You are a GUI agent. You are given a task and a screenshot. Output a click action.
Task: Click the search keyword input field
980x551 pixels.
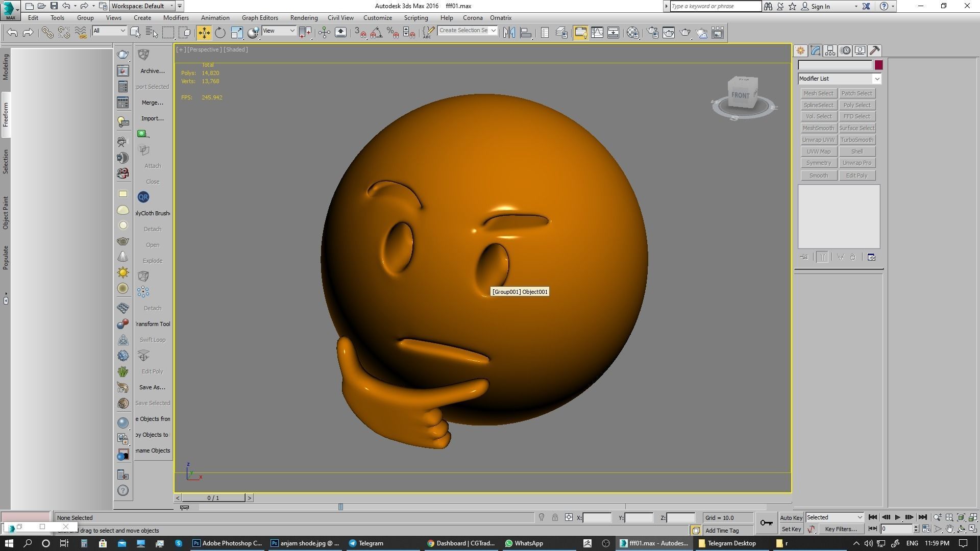(x=716, y=6)
